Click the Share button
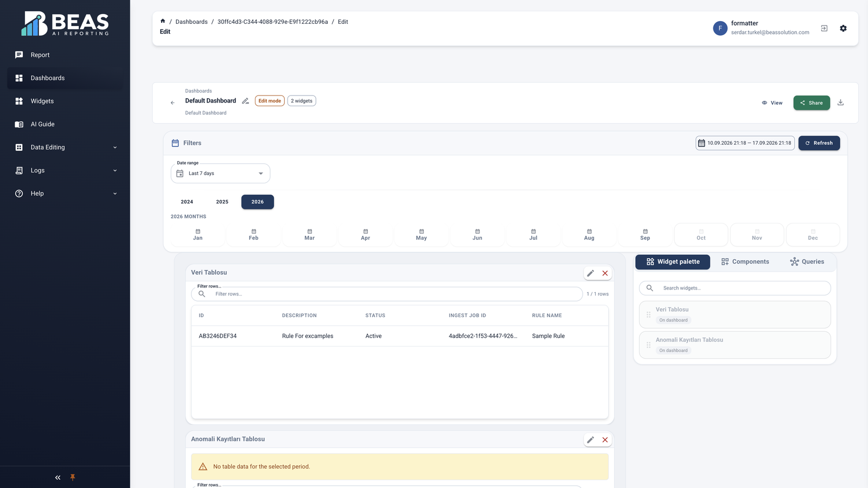The height and width of the screenshot is (488, 868). 812,103
